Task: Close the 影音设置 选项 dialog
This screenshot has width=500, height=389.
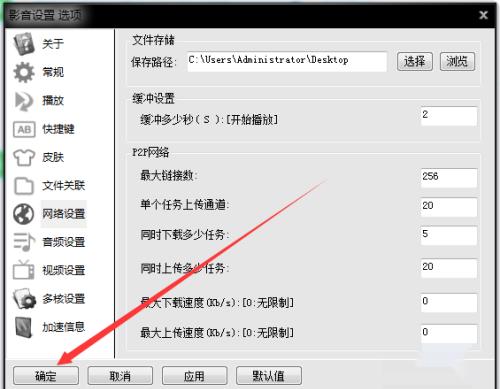Action: point(483,15)
